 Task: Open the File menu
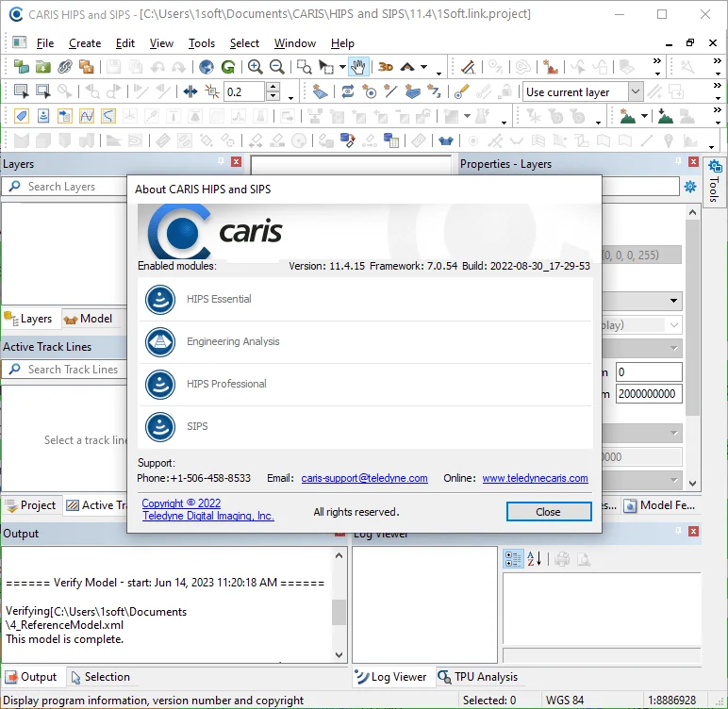click(x=45, y=43)
